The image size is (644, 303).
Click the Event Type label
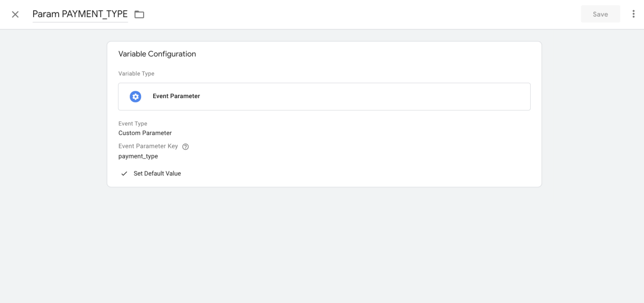pyautogui.click(x=133, y=124)
